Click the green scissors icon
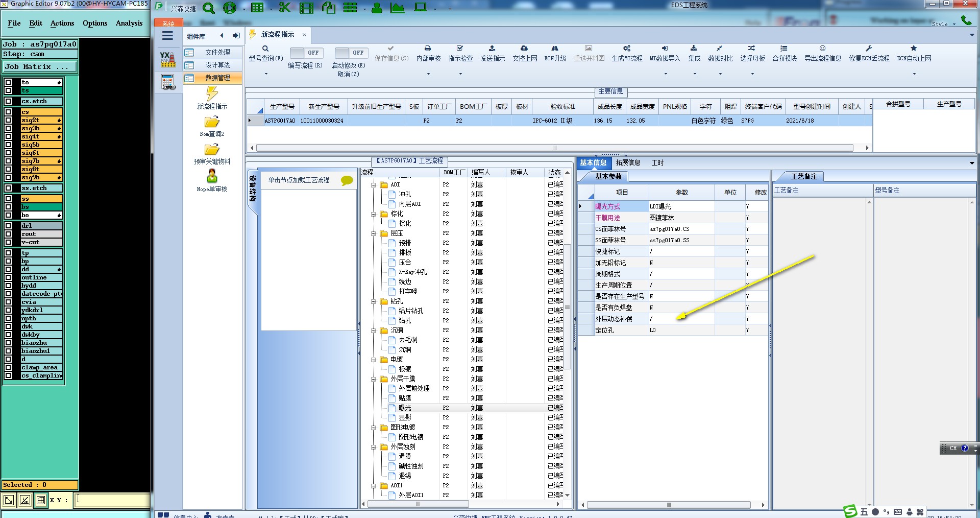Image resolution: width=980 pixels, height=518 pixels. point(284,8)
